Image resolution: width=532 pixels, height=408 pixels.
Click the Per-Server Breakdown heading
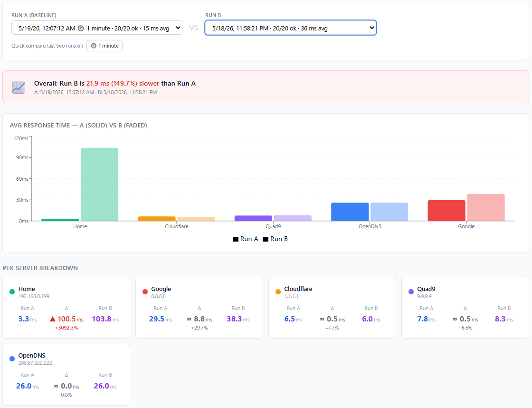pyautogui.click(x=40, y=268)
